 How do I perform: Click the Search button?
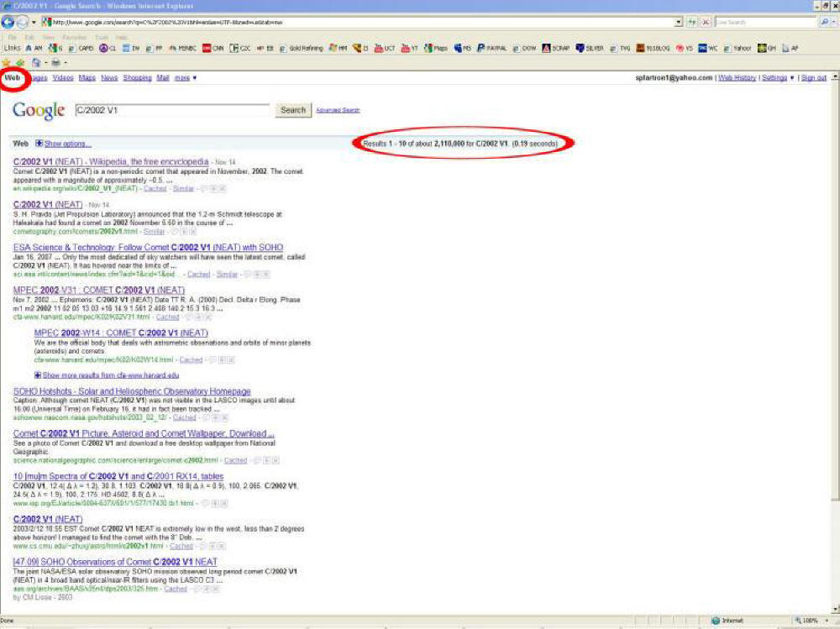tap(292, 110)
